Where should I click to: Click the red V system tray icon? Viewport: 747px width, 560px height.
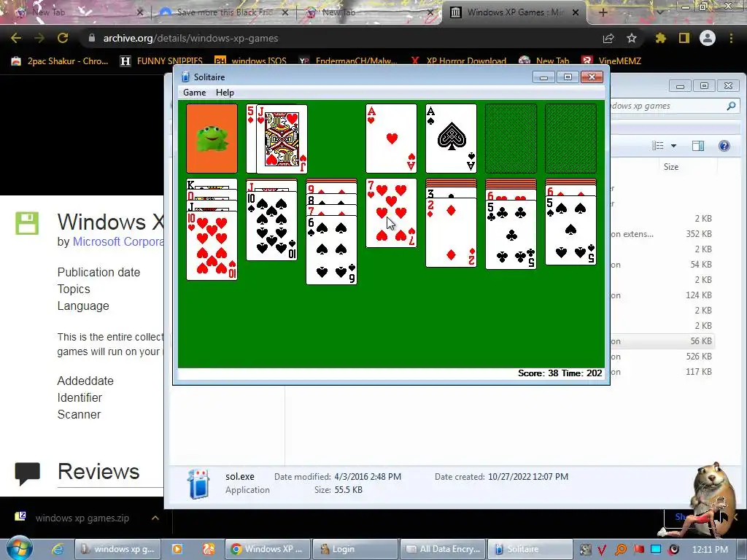(603, 550)
